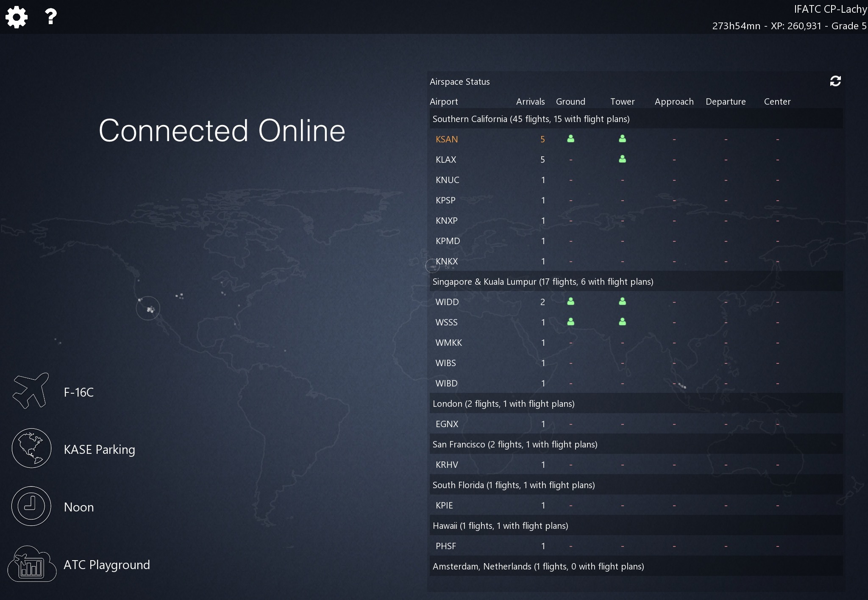Select the airplane icon for aircraft choice
The width and height of the screenshot is (868, 600).
tap(31, 391)
